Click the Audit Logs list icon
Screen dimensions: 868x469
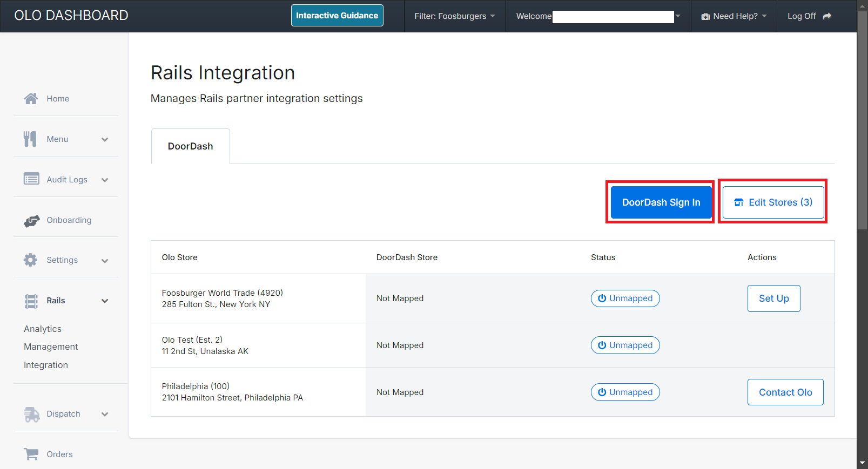tap(31, 179)
